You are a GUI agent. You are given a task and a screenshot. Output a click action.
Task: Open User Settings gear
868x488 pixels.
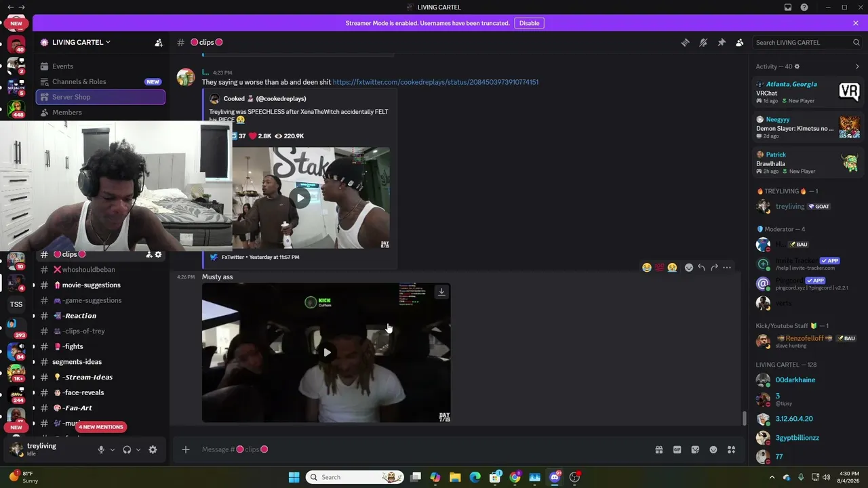point(153,449)
